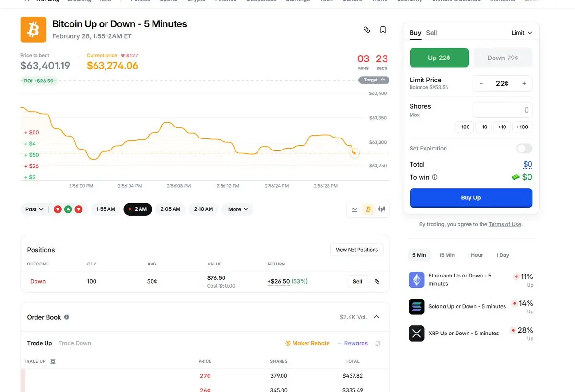Select the Up 22¢ outcome
Screen dimensions: 575x392
439,58
